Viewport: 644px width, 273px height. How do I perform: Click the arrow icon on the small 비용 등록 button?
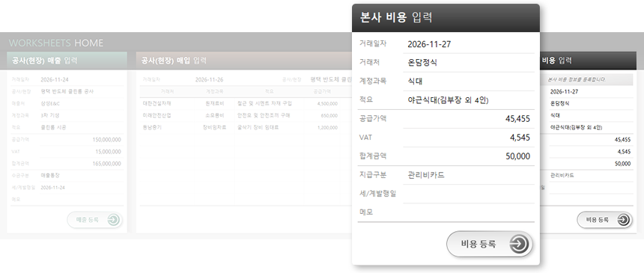tap(623, 220)
